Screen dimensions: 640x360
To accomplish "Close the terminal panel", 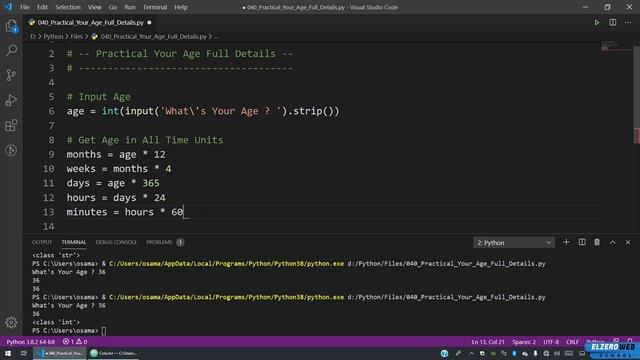I will pyautogui.click(x=628, y=242).
